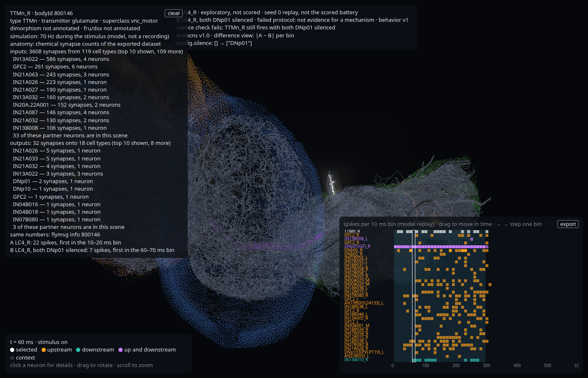Viewport: 588px width, 378px height.
Task: Select the IN00A001_M raster row label
Action: [357, 326]
